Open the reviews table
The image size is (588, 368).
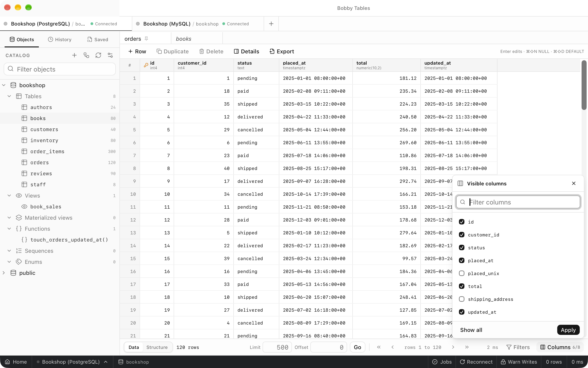[x=59, y=173]
